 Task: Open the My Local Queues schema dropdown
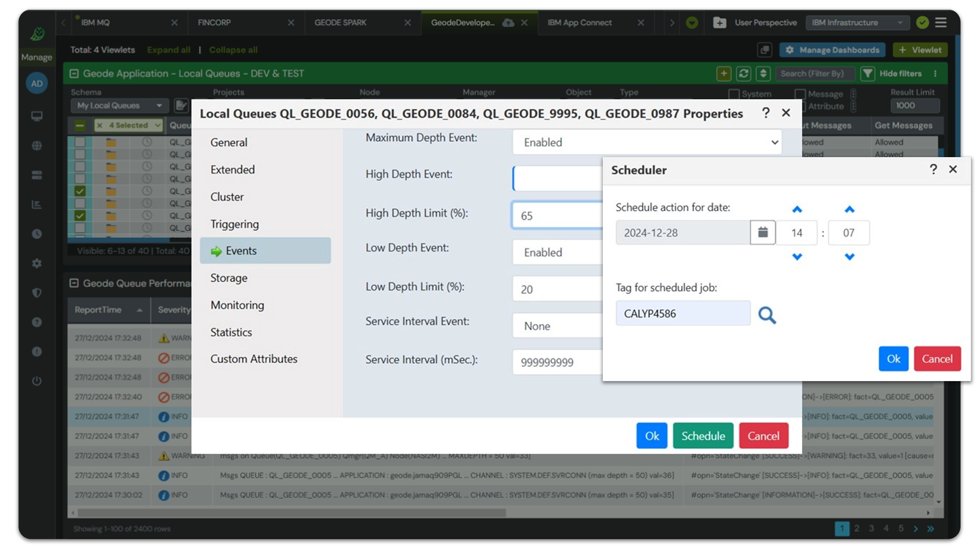tap(119, 106)
